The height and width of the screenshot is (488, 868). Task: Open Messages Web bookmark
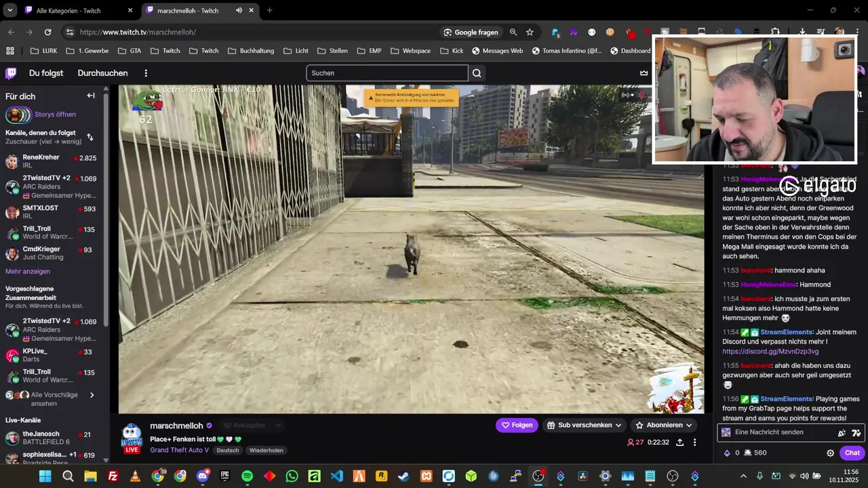[x=497, y=51]
